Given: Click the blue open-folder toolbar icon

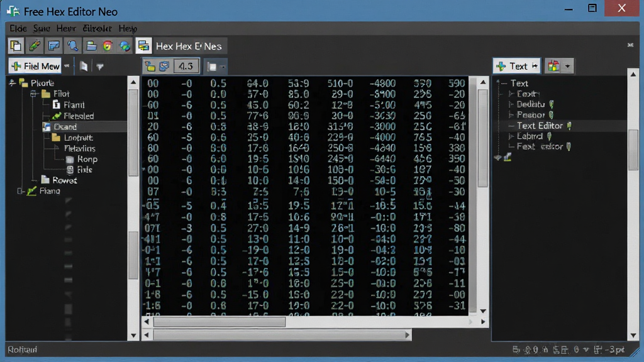Looking at the screenshot, I should (91, 46).
